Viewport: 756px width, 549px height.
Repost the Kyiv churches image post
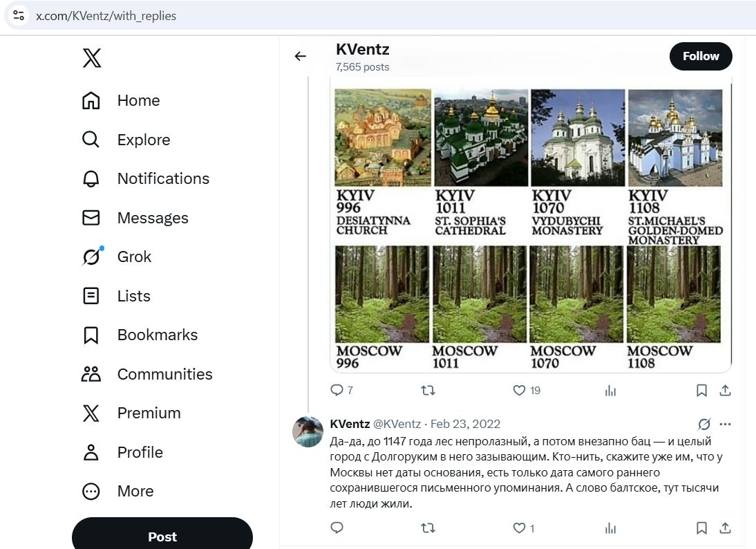pos(428,391)
